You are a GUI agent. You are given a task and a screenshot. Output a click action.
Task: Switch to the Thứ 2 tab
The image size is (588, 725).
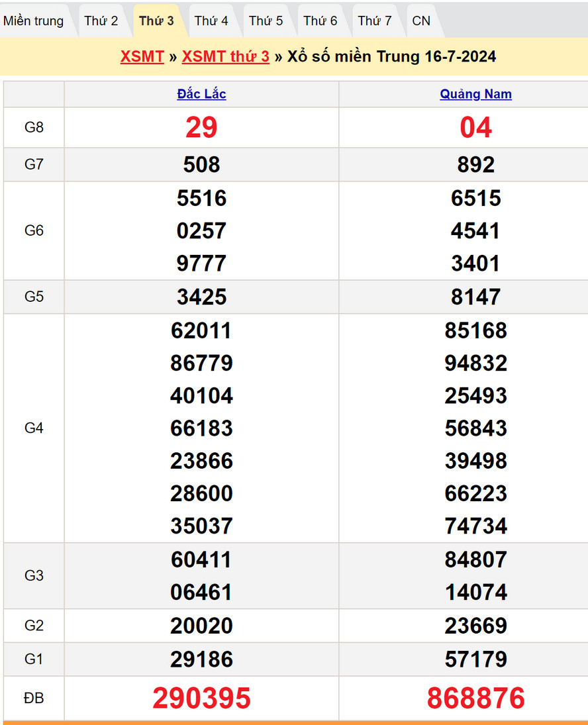point(101,21)
